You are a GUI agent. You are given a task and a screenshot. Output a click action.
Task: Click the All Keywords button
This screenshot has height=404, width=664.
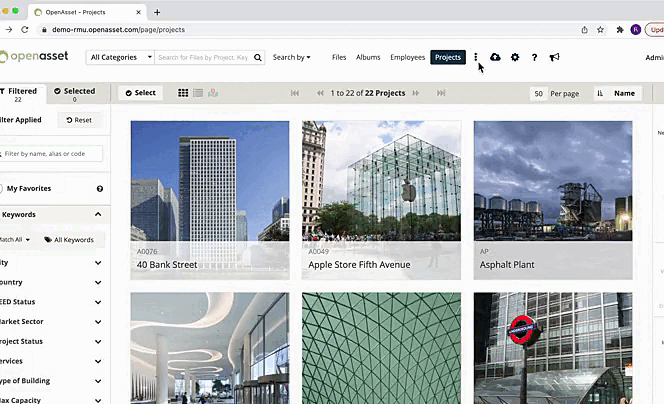pyautogui.click(x=69, y=240)
